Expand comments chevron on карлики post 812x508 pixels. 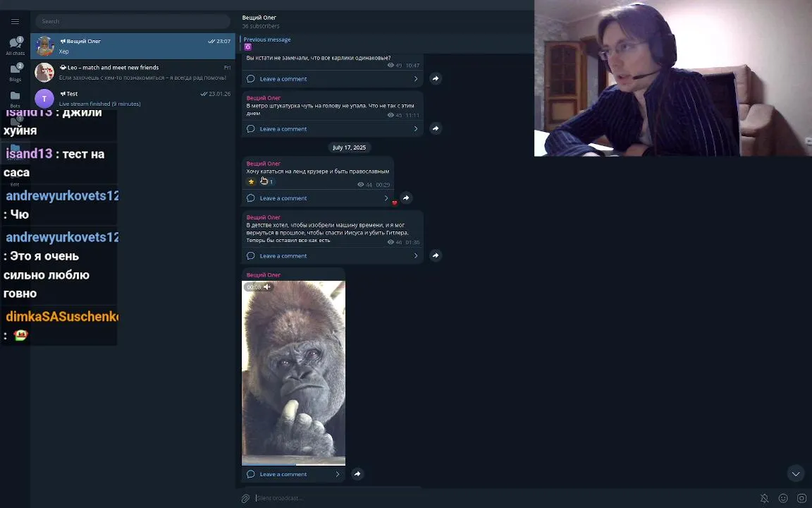tap(415, 79)
